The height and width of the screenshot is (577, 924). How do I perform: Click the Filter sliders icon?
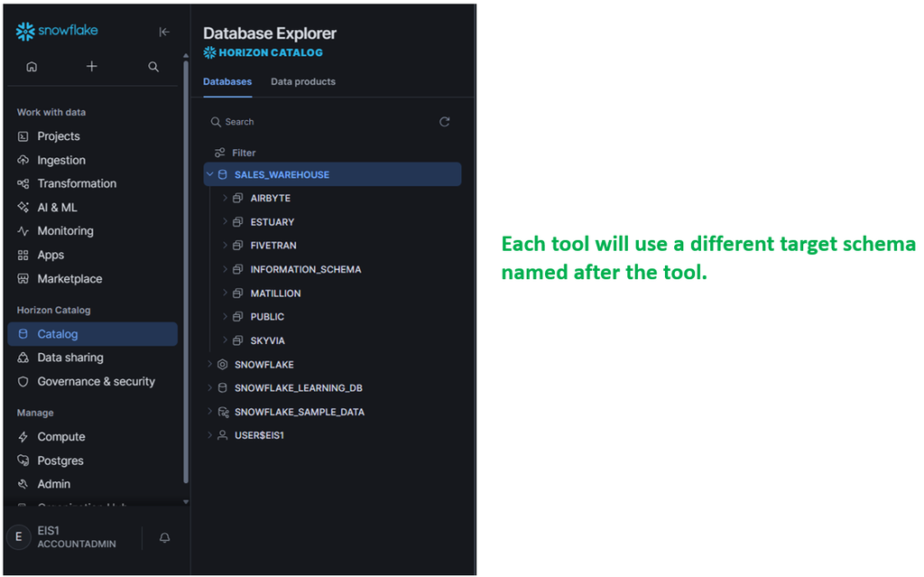click(x=220, y=153)
